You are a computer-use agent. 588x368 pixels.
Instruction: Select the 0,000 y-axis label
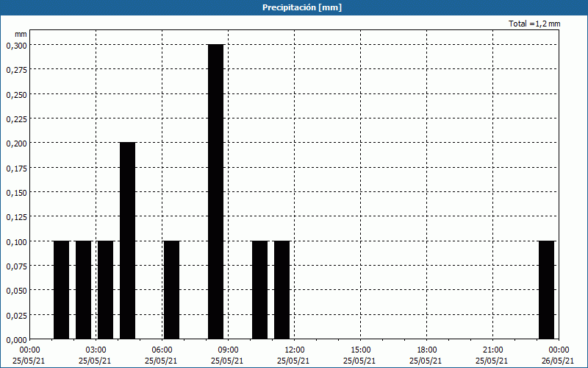point(16,339)
